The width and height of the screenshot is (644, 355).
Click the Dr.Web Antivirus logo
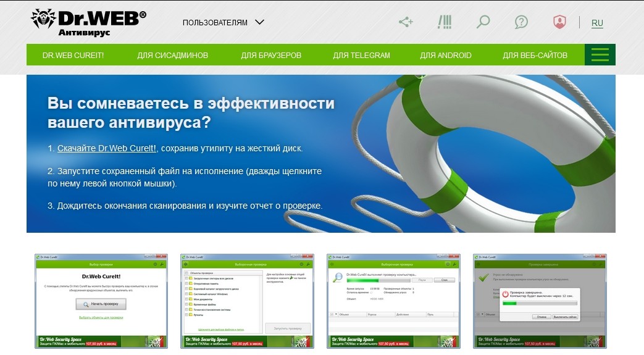click(88, 22)
